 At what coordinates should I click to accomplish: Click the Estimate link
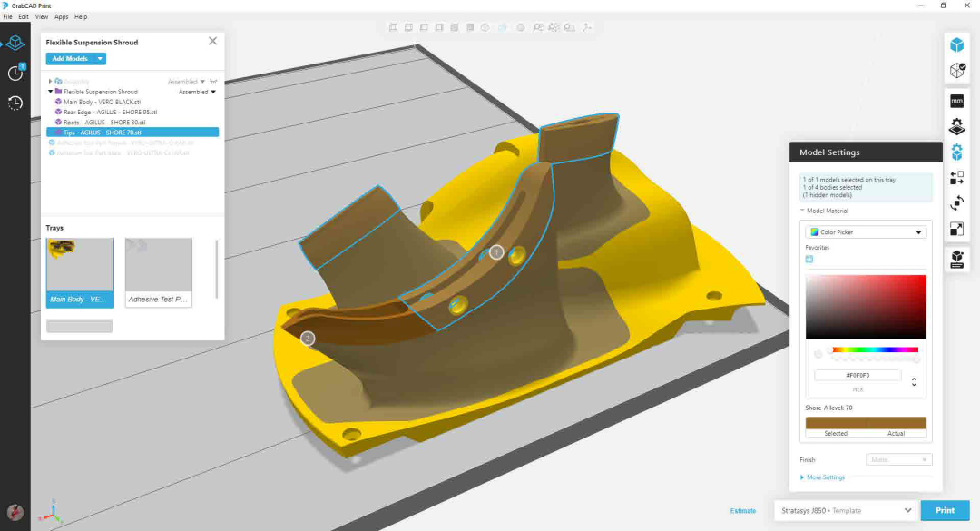tap(742, 511)
